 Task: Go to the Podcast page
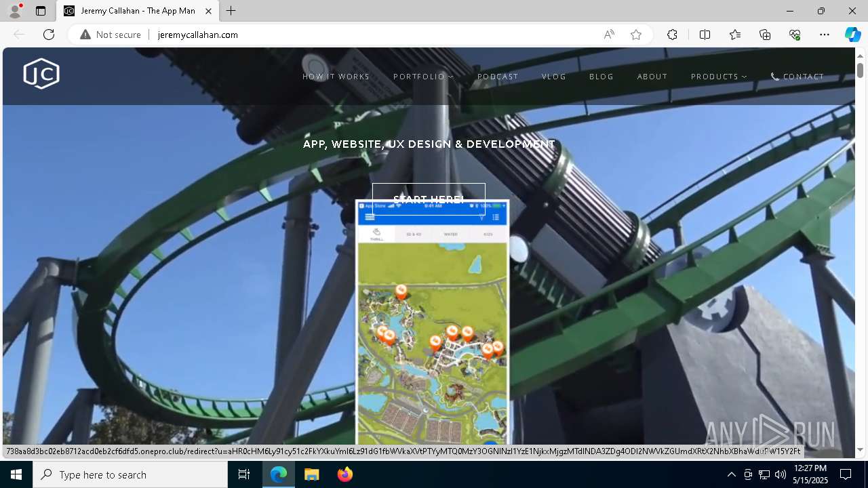tap(498, 77)
